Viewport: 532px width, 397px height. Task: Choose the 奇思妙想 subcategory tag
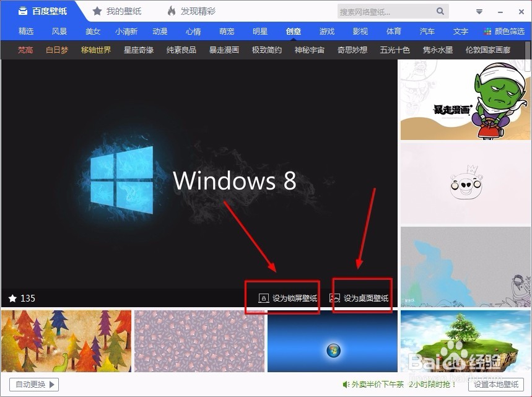[352, 50]
